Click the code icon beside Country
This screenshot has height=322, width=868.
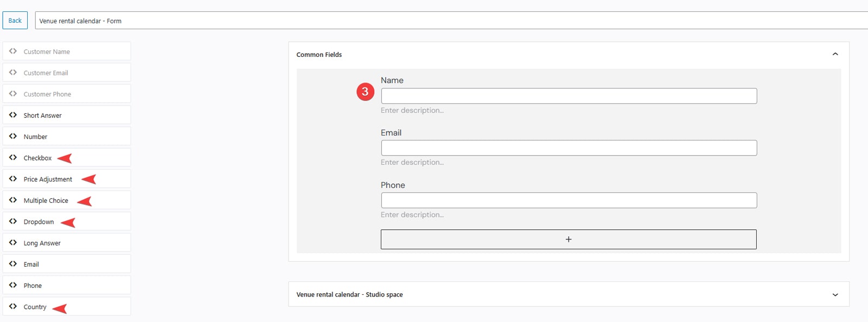[x=13, y=306]
